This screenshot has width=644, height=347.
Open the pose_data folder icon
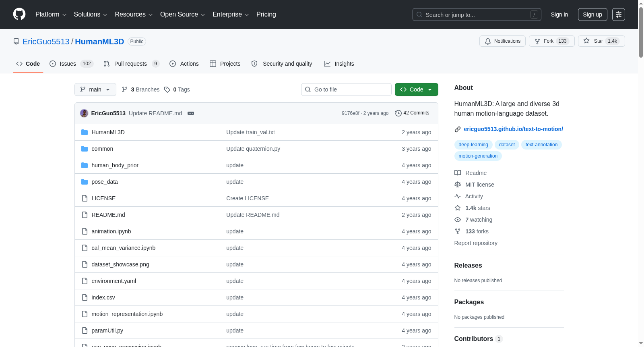85,182
